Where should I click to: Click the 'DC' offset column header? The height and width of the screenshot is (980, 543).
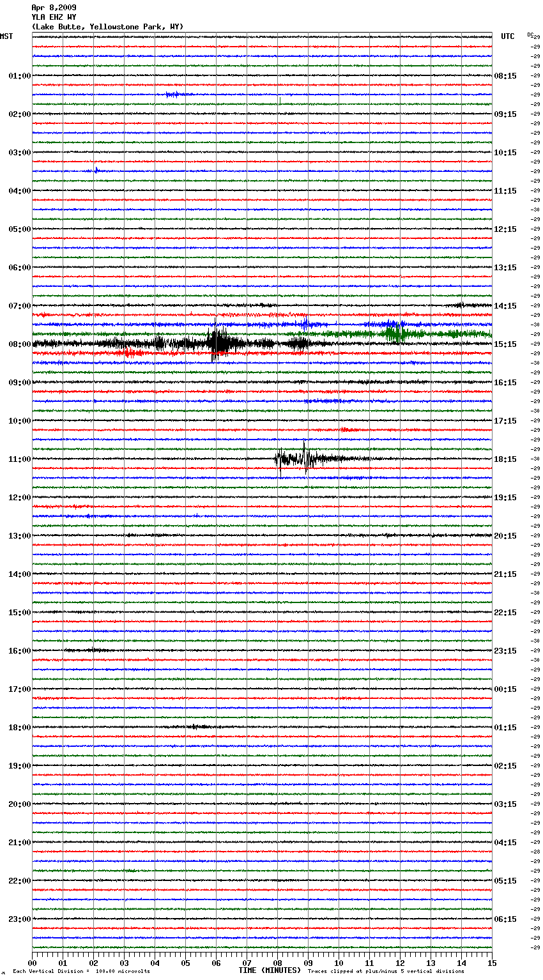tap(530, 34)
